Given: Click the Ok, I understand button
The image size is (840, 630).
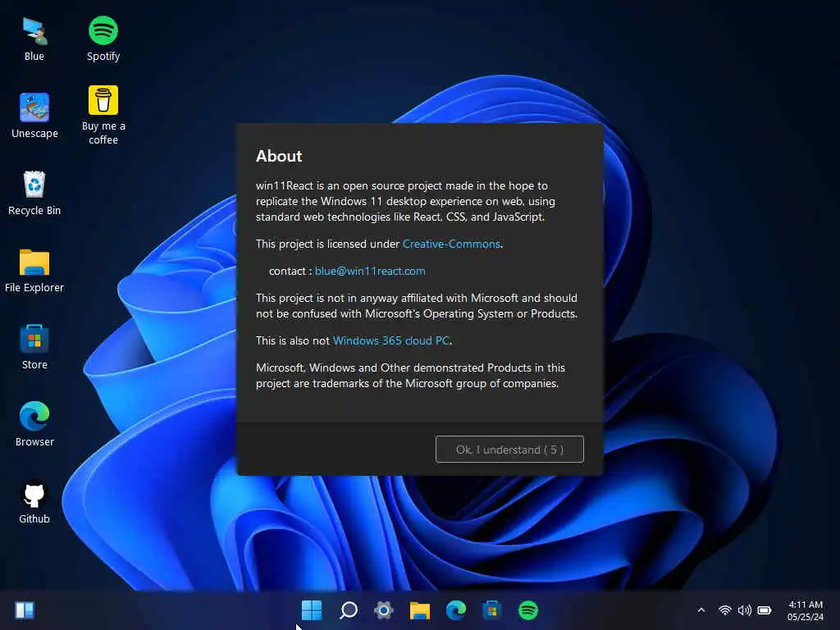Looking at the screenshot, I should click(x=509, y=450).
